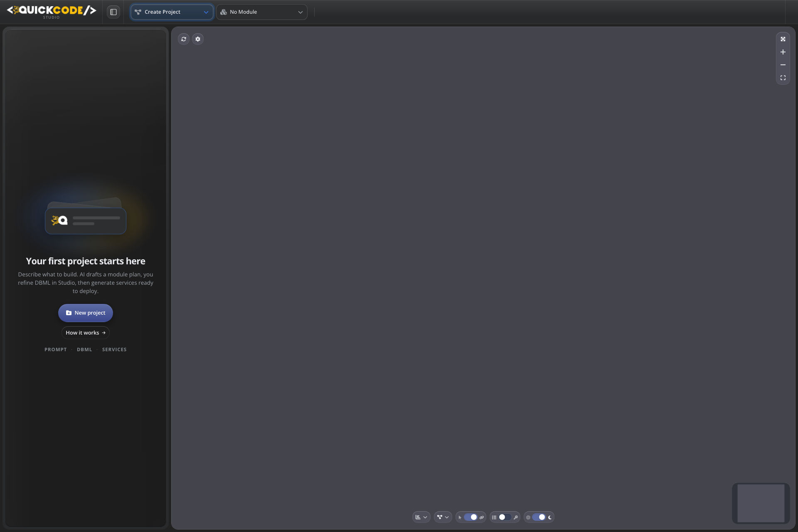The height and width of the screenshot is (532, 798).
Task: Open diagram settings gear icon
Action: coord(198,39)
